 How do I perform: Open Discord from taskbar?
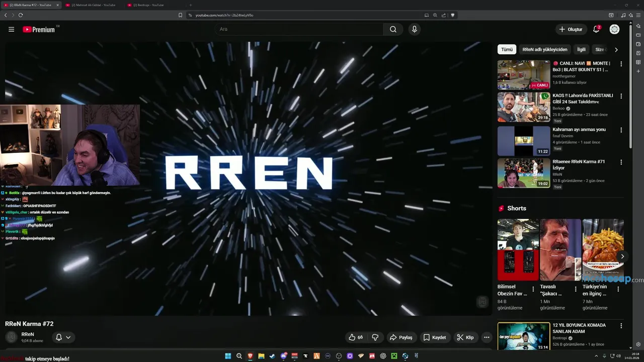283,356
